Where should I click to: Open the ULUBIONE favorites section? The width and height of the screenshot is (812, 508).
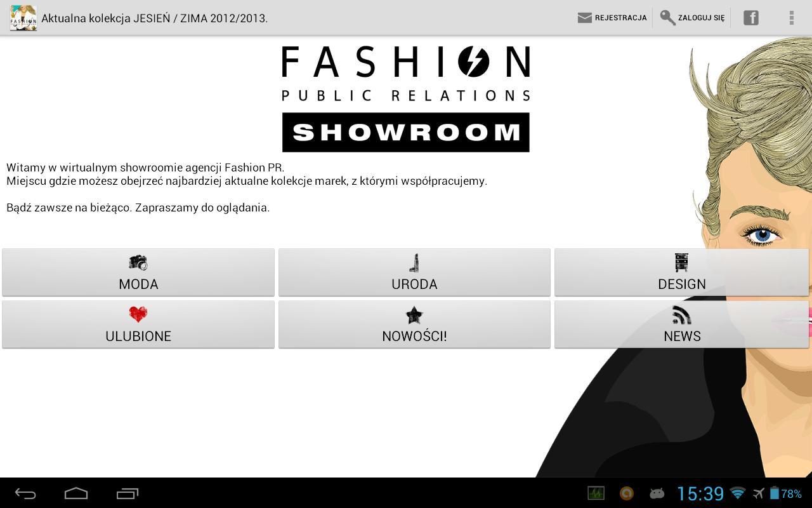(x=138, y=324)
